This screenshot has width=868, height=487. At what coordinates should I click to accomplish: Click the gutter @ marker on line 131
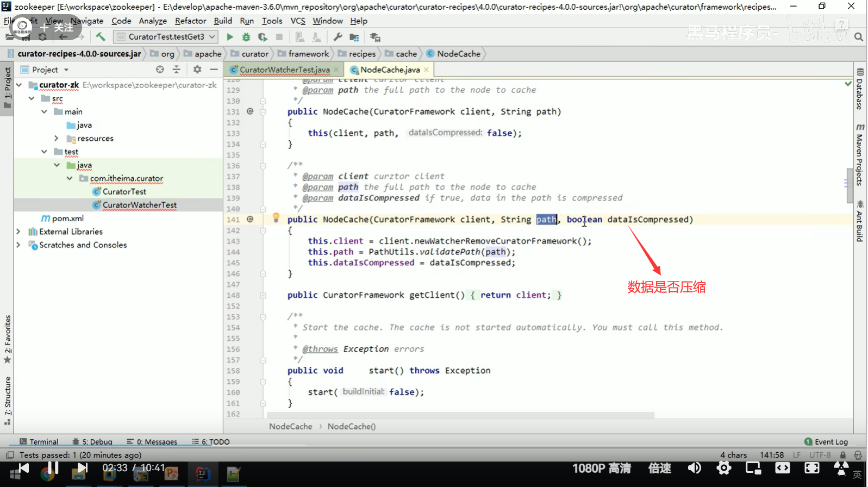click(x=250, y=111)
